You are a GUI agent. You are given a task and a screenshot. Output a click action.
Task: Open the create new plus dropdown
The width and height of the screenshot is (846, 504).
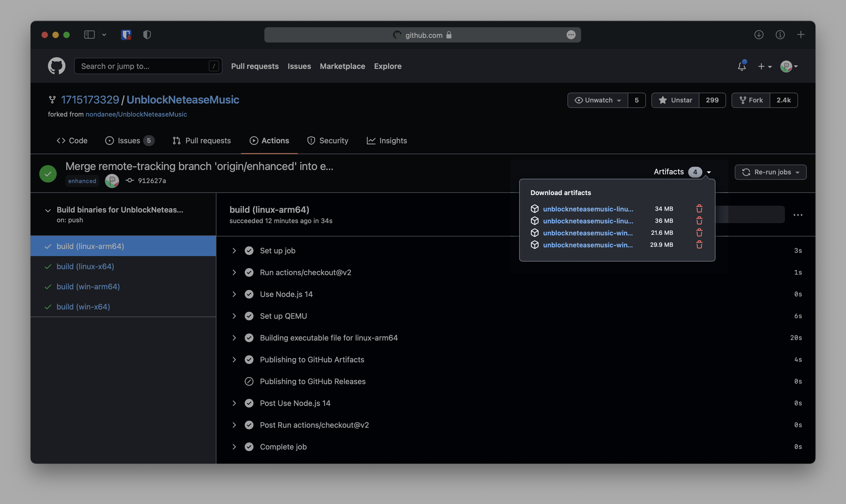click(765, 66)
